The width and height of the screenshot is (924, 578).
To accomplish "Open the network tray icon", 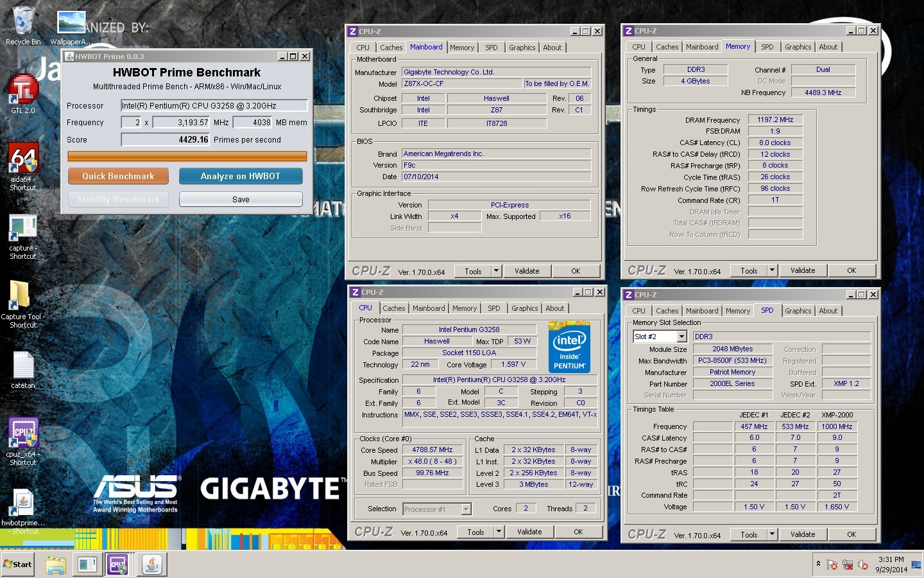I will pos(848,565).
